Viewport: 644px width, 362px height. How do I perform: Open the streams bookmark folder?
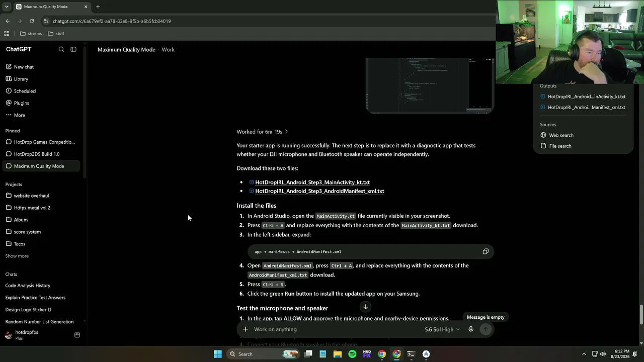(x=31, y=34)
